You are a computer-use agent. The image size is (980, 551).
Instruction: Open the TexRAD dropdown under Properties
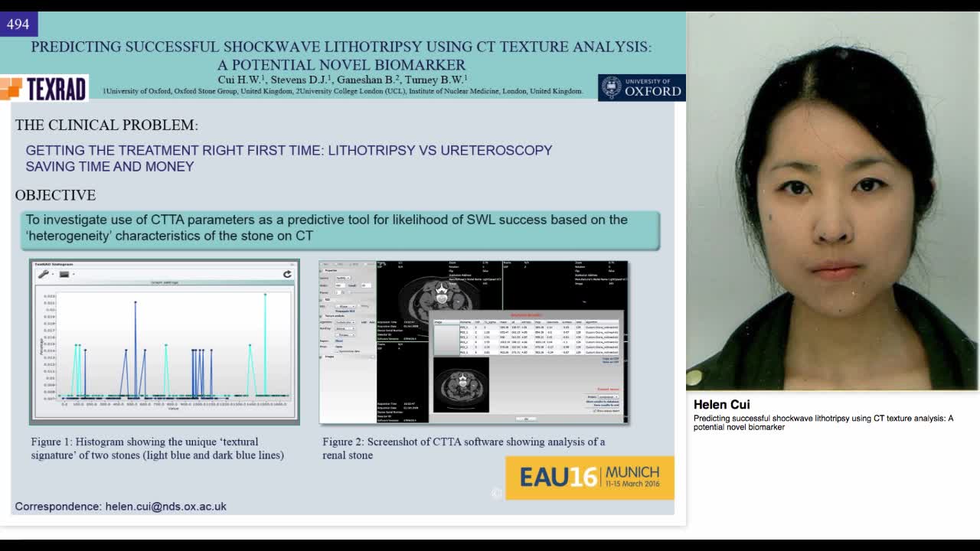(345, 278)
